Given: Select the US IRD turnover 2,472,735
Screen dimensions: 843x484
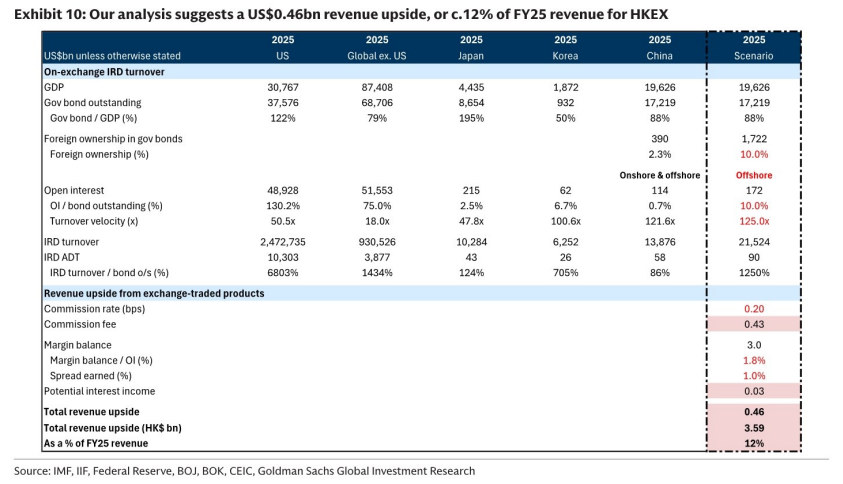Looking at the screenshot, I should pyautogui.click(x=283, y=242).
